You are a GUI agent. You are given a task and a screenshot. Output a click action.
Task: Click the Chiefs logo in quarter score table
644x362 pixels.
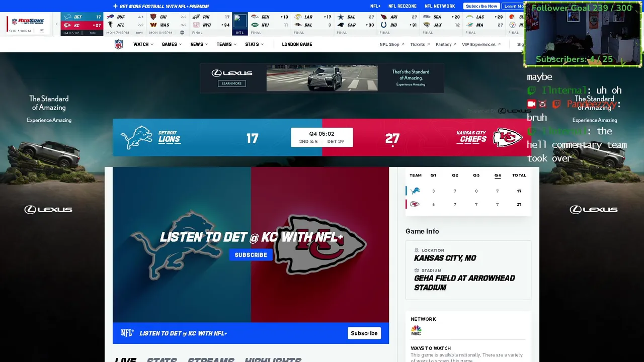[415, 204]
